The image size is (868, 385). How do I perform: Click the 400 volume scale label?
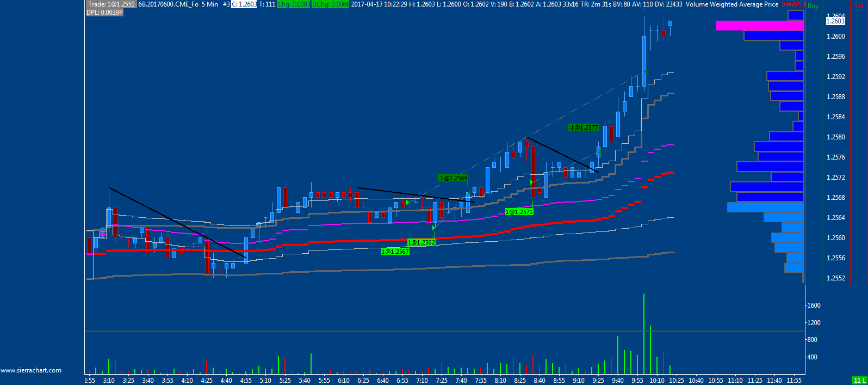[812, 357]
